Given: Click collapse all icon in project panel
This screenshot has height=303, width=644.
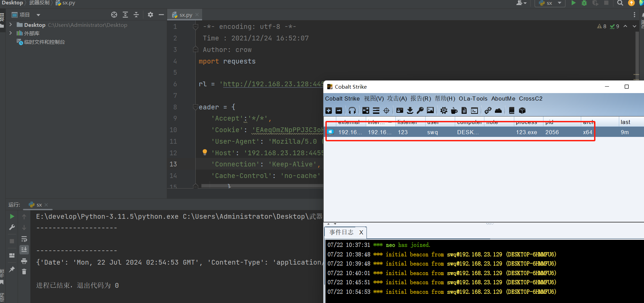Looking at the screenshot, I should 136,15.
